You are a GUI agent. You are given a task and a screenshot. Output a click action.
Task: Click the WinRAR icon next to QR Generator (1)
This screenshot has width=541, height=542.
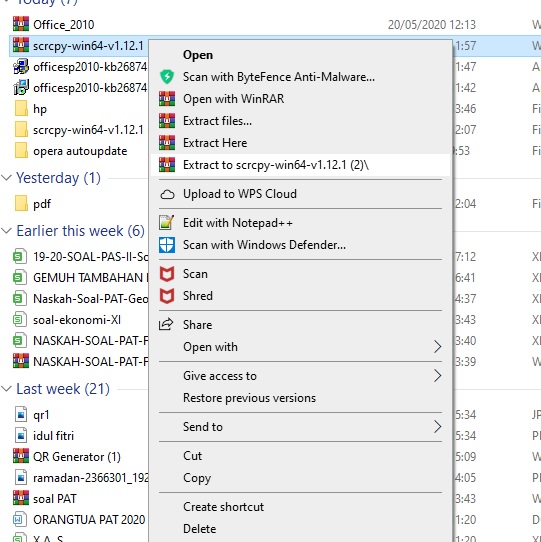pyautogui.click(x=21, y=456)
